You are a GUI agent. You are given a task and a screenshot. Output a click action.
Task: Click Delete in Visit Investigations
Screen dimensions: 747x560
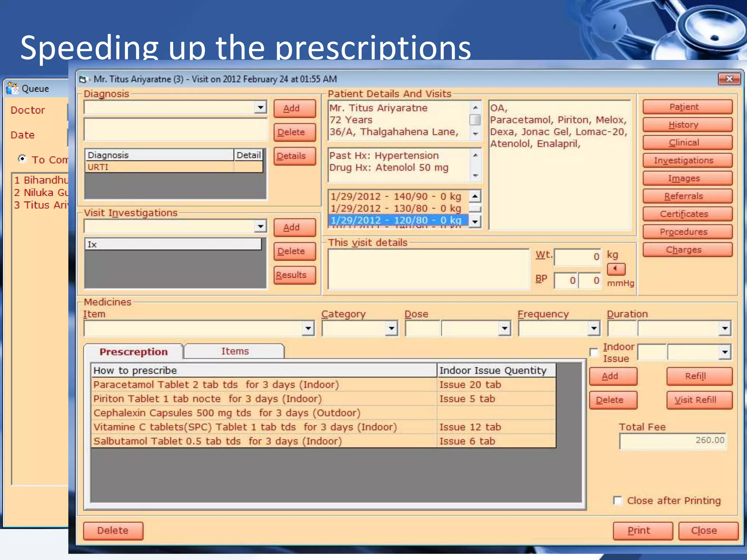coord(295,251)
